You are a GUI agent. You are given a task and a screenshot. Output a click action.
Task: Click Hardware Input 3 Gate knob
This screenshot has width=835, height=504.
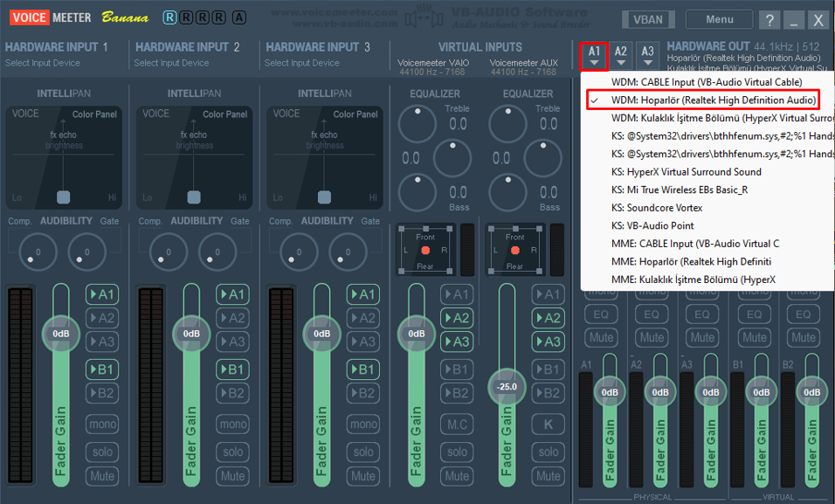pyautogui.click(x=348, y=252)
